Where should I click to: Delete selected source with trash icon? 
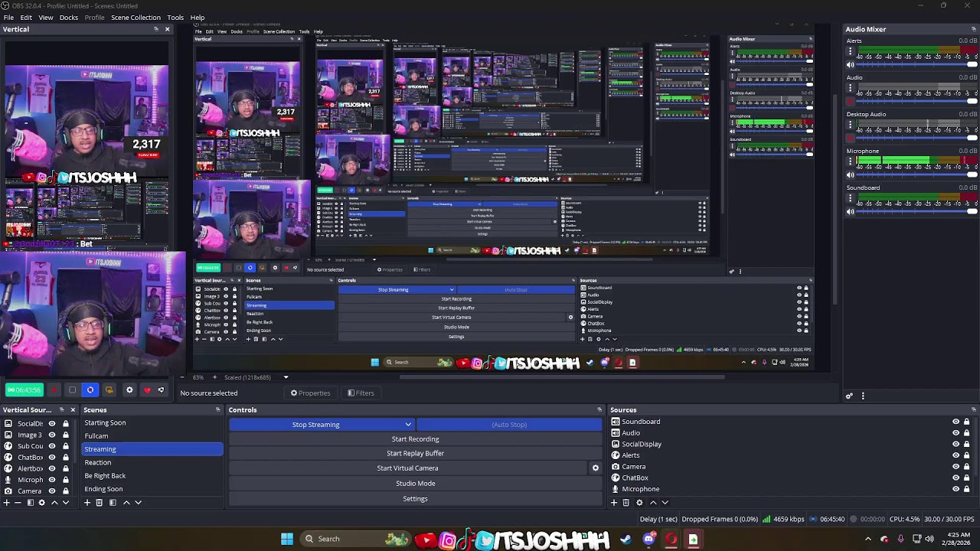(626, 503)
